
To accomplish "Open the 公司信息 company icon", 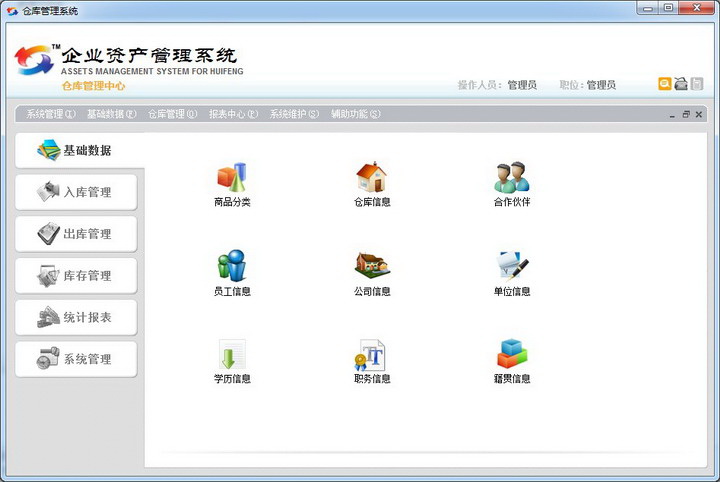I will click(372, 266).
